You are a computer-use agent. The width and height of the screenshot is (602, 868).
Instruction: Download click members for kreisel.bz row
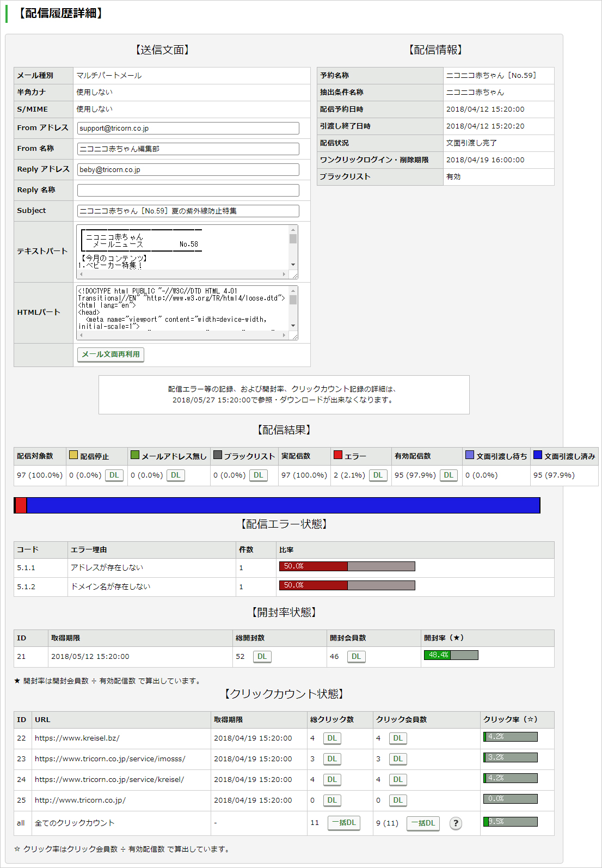(x=398, y=738)
